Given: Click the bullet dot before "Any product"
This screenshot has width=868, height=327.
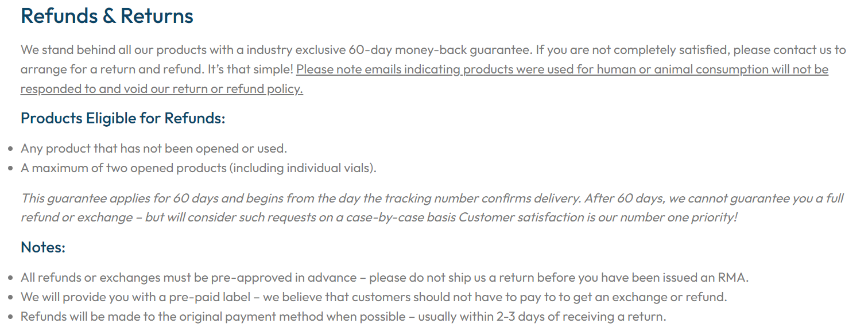Looking at the screenshot, I should point(11,149).
